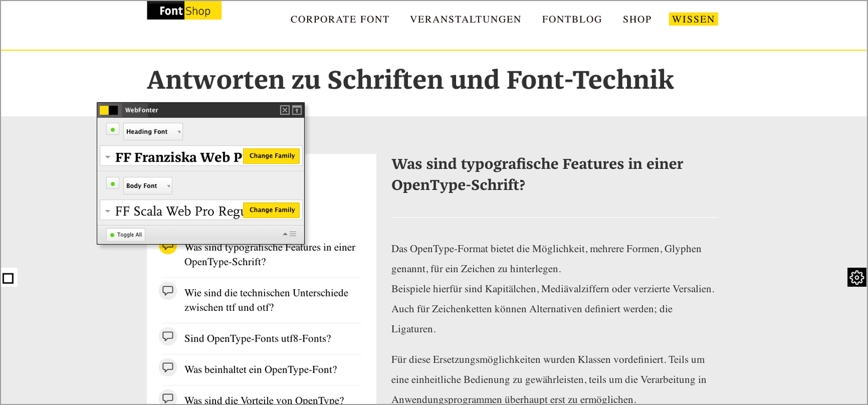Click article heading 'Was sind typografische Features in einer OpenType-Schrift?'
The image size is (868, 405).
pos(537,174)
